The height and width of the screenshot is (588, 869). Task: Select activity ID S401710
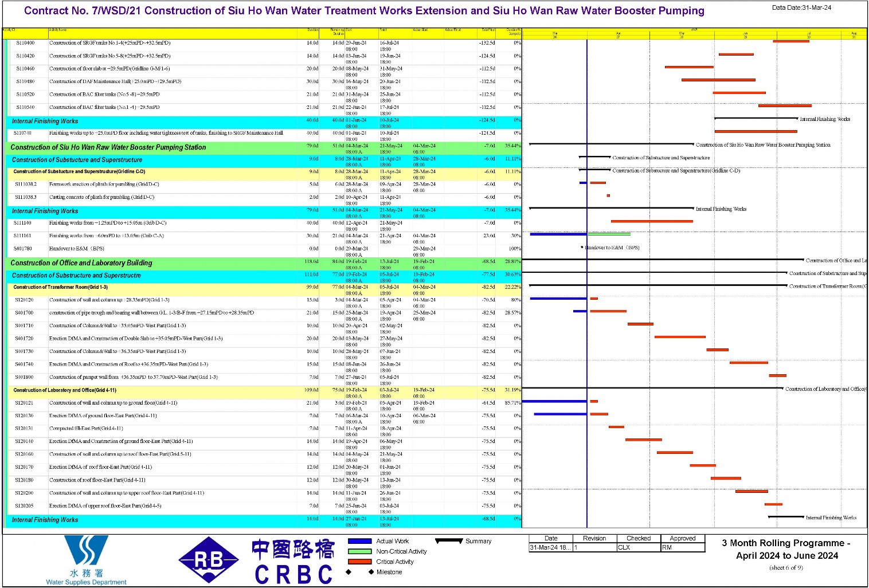pyautogui.click(x=24, y=326)
